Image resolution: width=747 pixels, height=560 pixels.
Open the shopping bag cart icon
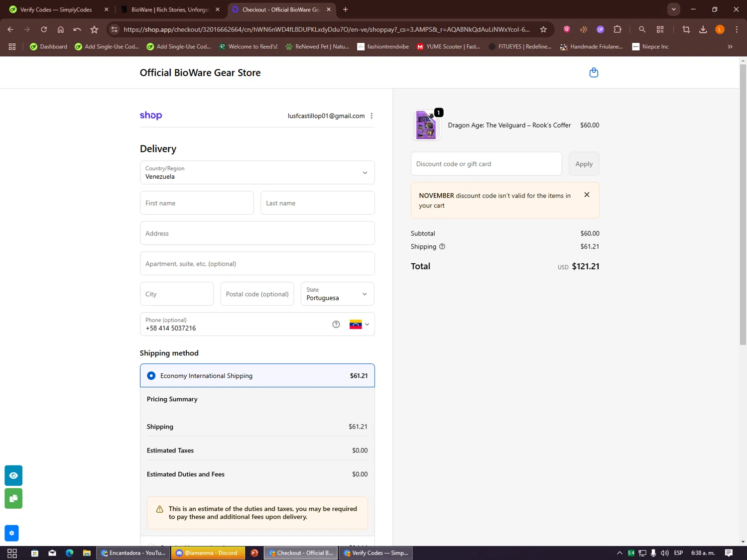(594, 73)
